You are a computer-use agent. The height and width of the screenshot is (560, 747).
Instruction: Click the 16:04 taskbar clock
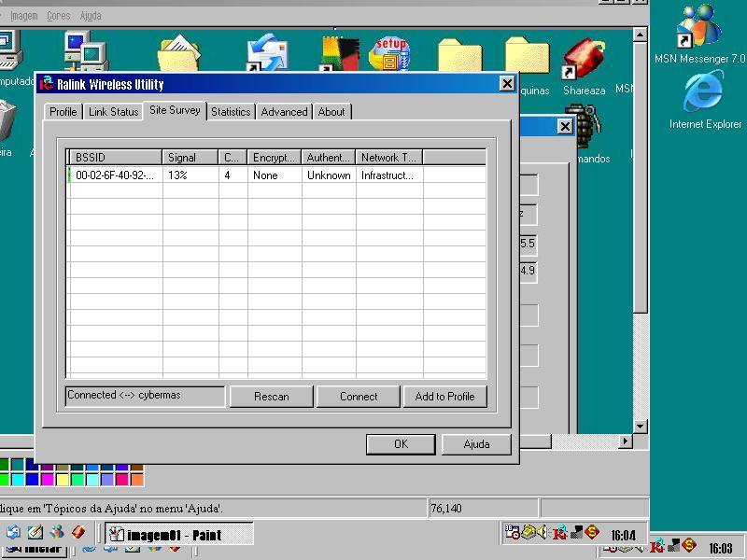tap(623, 535)
